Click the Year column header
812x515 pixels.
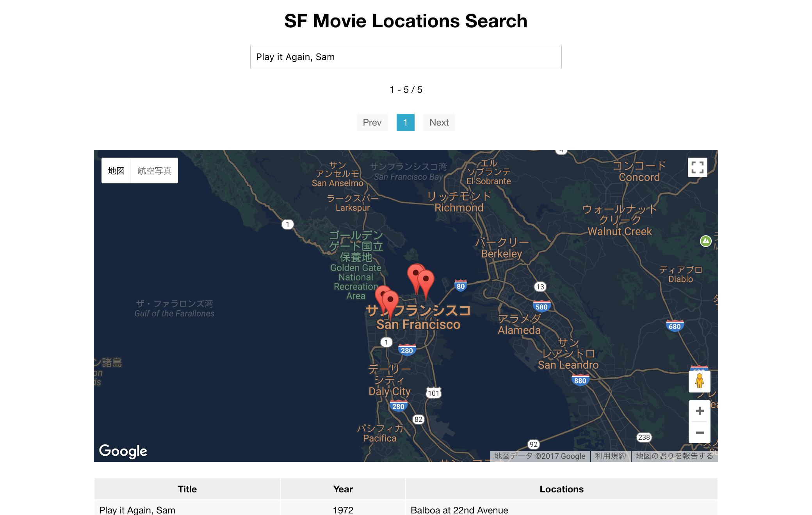(343, 489)
